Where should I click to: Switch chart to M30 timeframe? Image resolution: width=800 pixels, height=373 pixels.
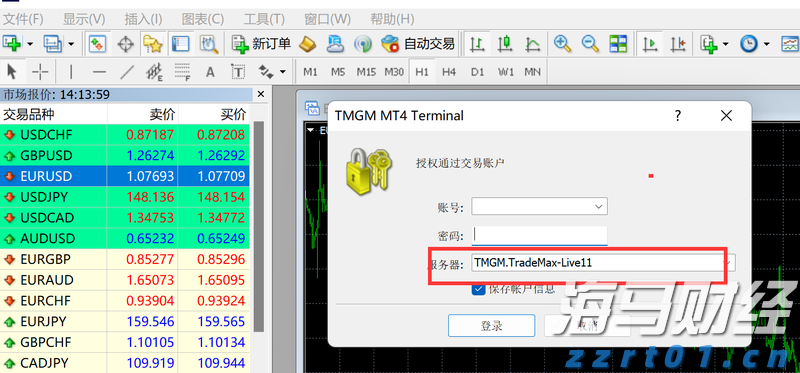coord(394,72)
